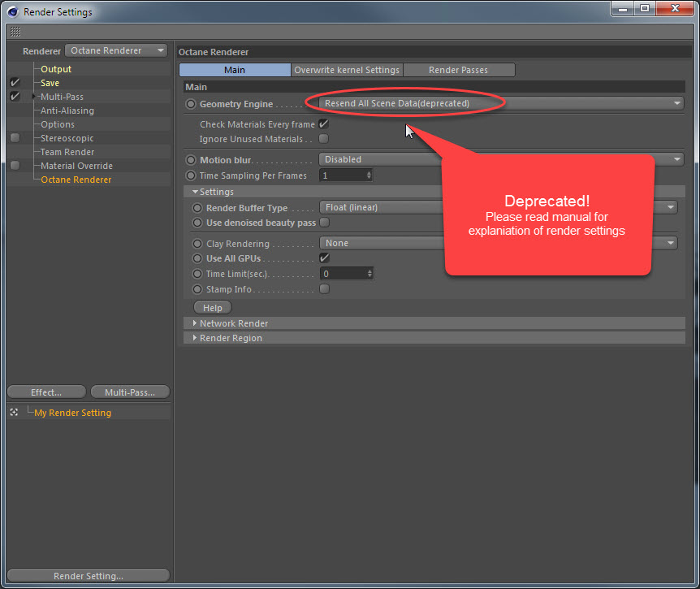Maximize the Render Settings window

(645, 8)
